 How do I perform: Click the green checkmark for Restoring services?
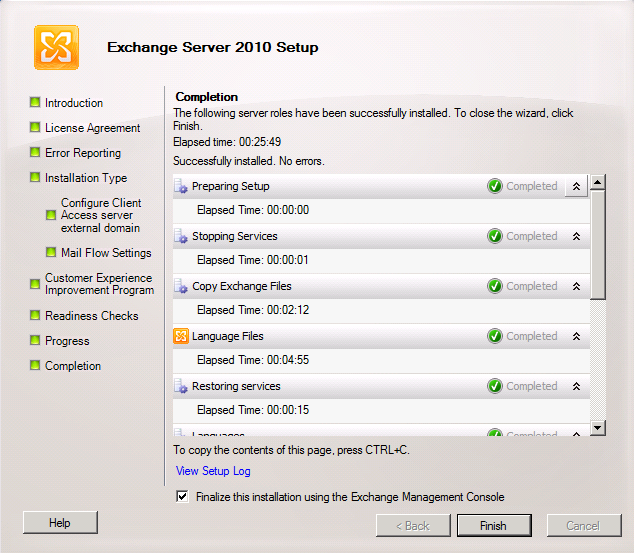click(x=495, y=386)
